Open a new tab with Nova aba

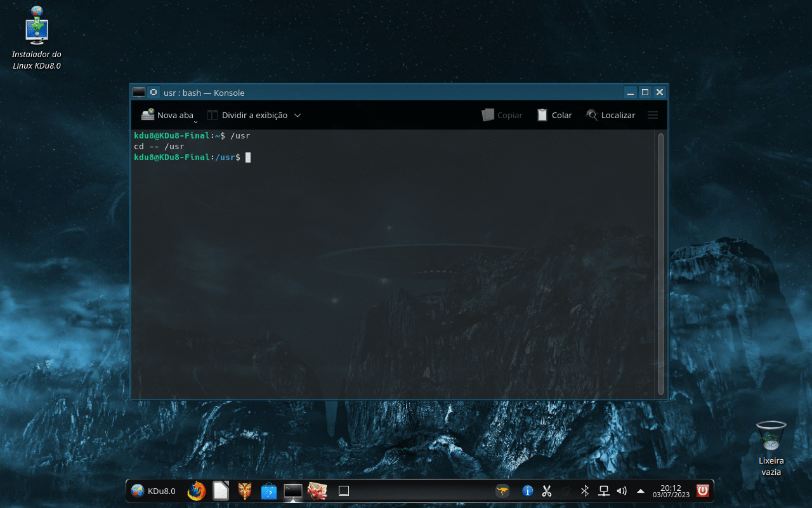point(167,115)
